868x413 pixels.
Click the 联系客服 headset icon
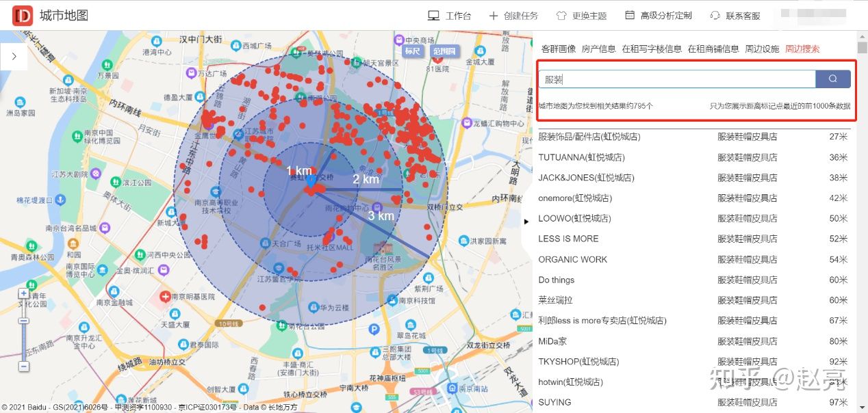[x=715, y=15]
